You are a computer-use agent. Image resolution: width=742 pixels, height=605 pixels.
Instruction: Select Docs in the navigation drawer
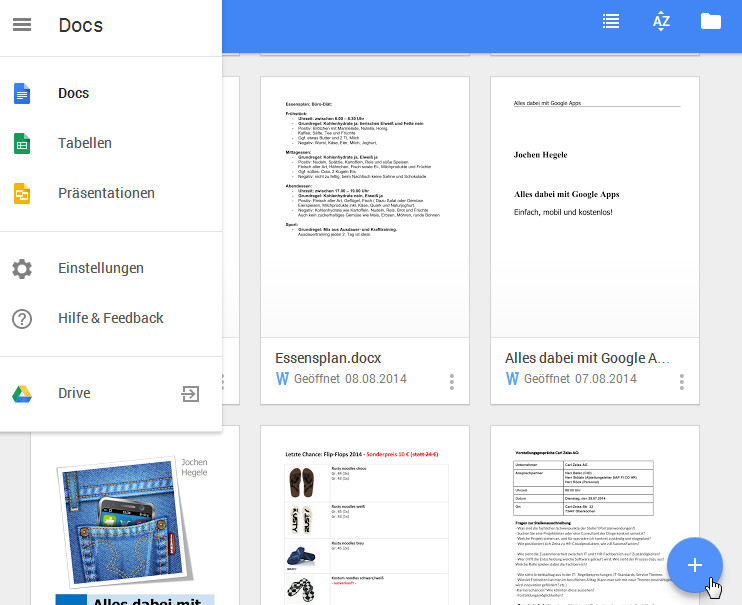click(111, 93)
